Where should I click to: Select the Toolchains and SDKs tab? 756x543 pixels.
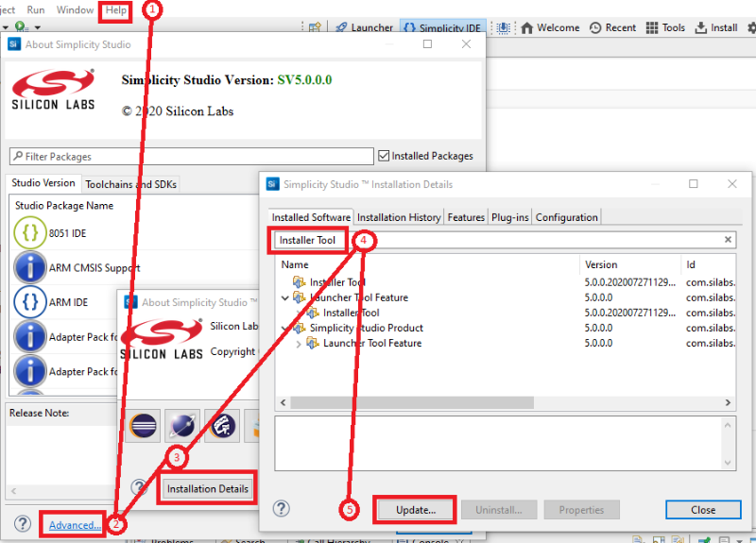point(130,184)
